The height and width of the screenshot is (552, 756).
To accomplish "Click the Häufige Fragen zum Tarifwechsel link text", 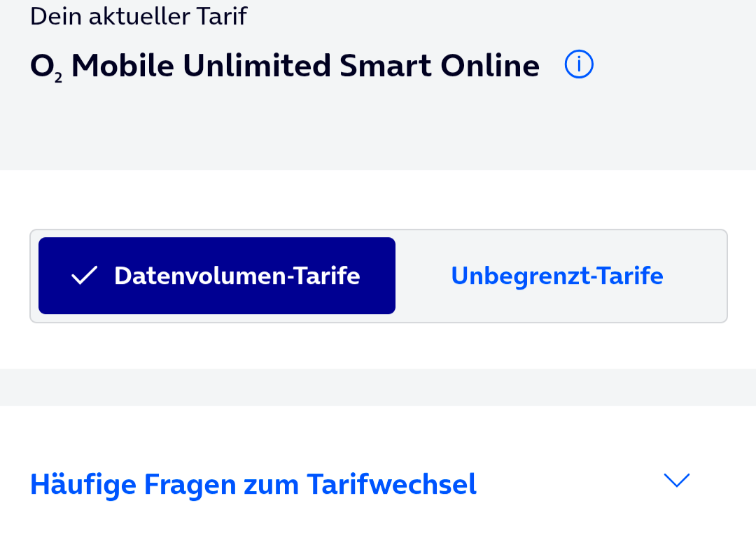I will coord(253,484).
